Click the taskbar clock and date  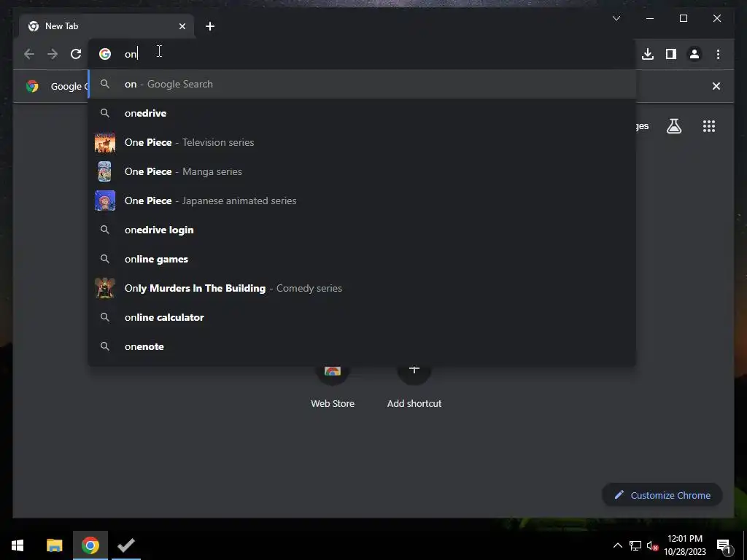coord(684,545)
